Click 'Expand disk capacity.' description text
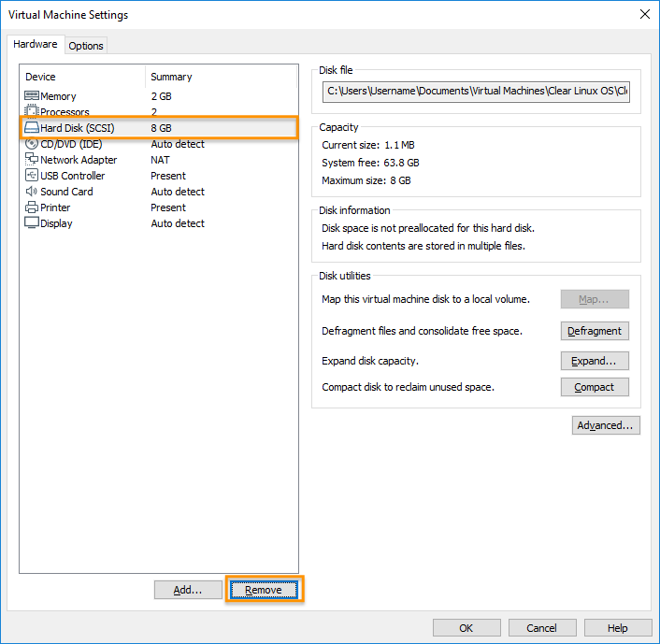Image resolution: width=660 pixels, height=644 pixels. [x=370, y=361]
